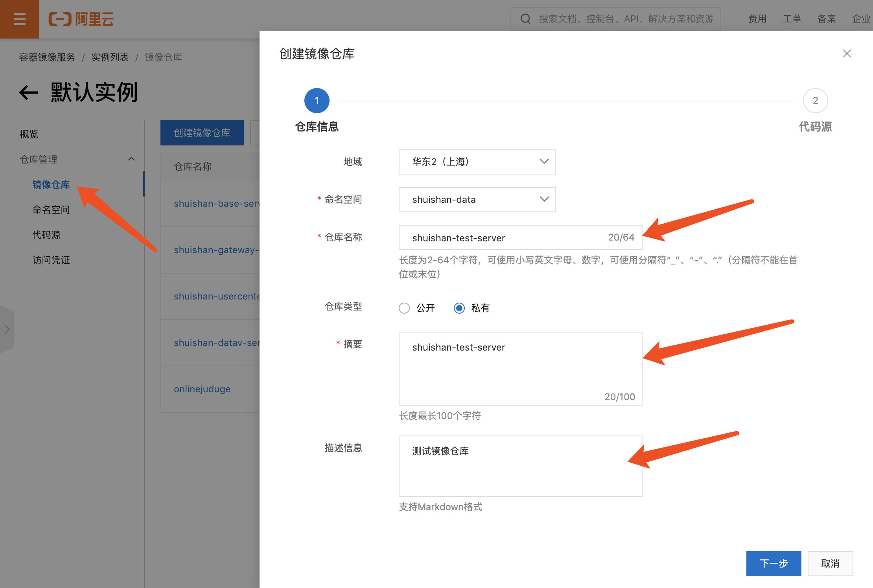Open shuishan-datav-server repository link

tap(217, 343)
